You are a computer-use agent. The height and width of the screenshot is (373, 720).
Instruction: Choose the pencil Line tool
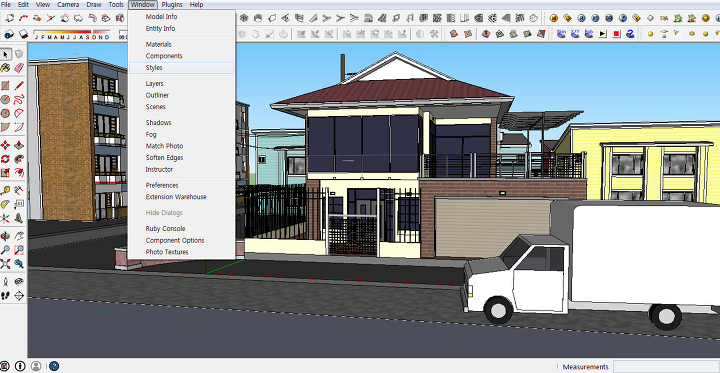tap(19, 86)
